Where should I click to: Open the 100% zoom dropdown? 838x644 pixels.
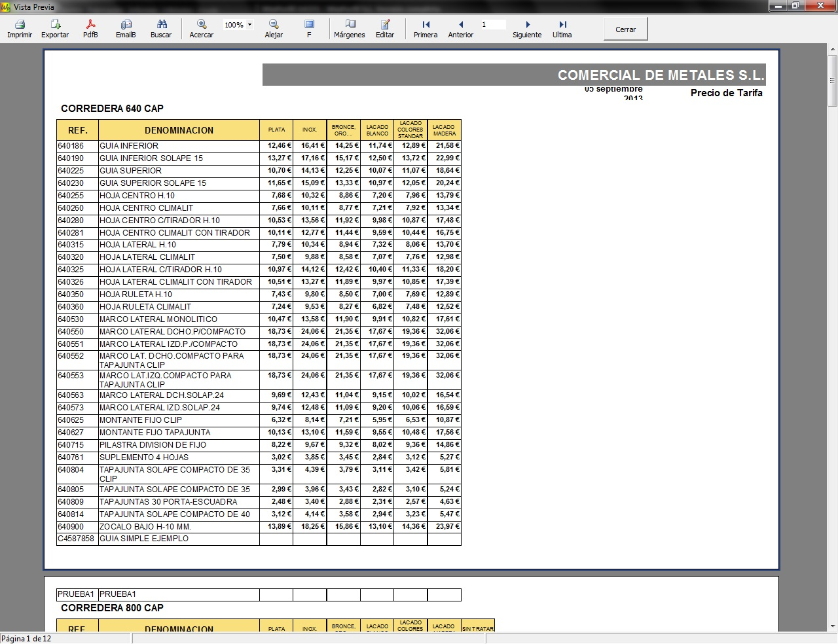(x=249, y=25)
